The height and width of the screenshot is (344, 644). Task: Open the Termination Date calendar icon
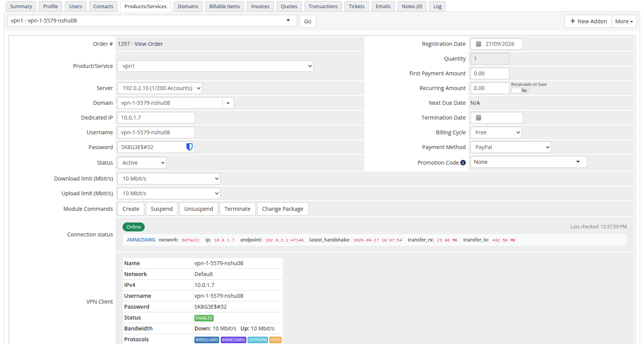tap(478, 118)
